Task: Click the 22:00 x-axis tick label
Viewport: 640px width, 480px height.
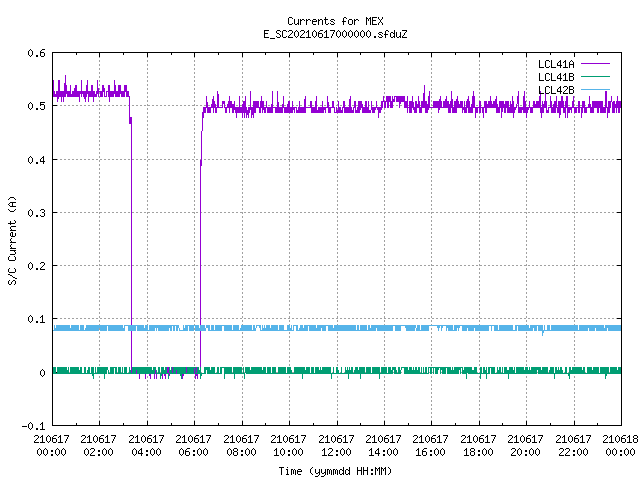Action: (573, 452)
